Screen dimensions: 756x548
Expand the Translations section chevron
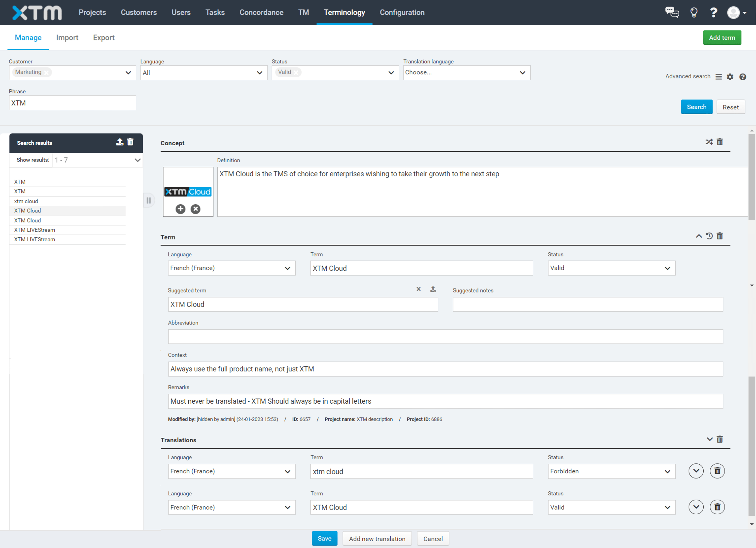click(710, 439)
